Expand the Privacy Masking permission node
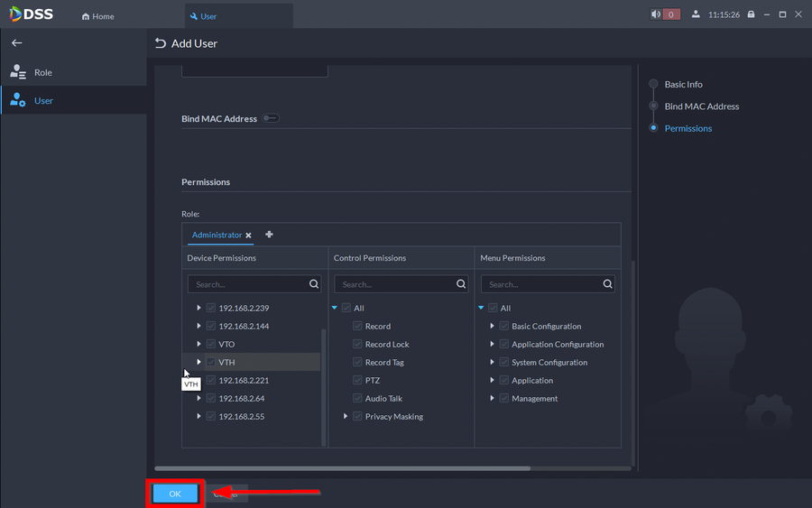The width and height of the screenshot is (812, 508). tap(346, 417)
